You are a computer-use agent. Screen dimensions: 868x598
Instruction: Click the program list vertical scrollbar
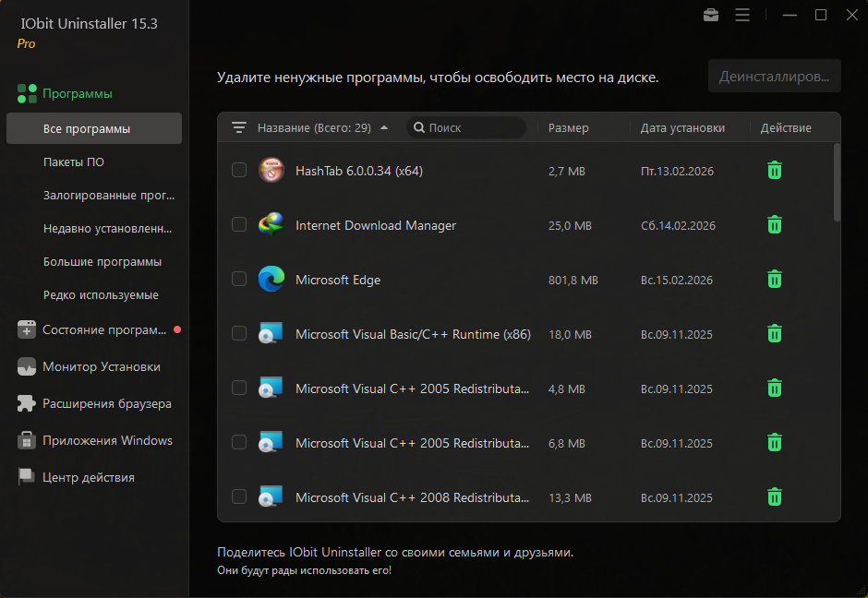(x=837, y=183)
